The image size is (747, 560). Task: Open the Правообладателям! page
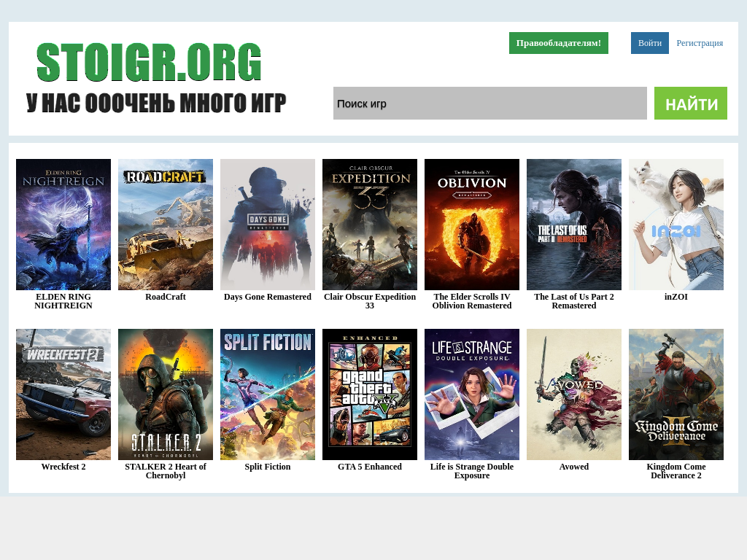coord(558,43)
